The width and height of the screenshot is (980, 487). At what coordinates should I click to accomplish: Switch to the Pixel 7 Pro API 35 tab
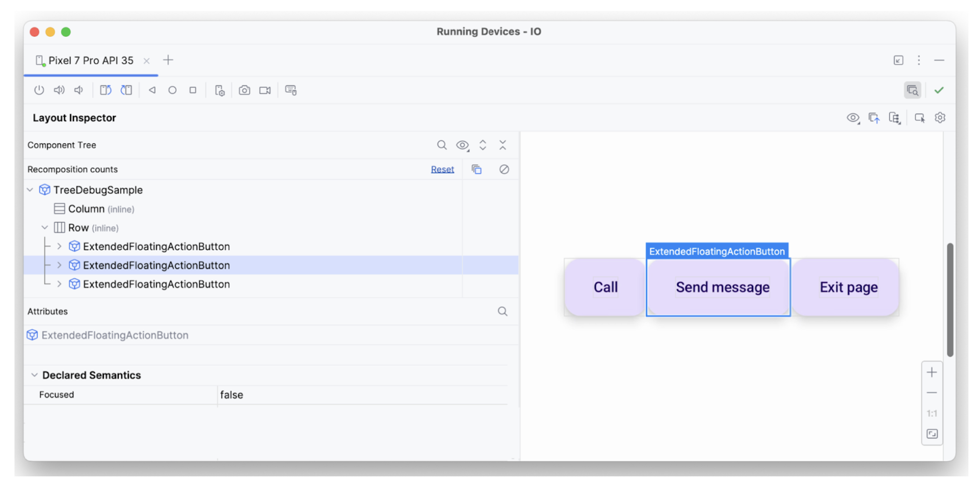pos(90,60)
